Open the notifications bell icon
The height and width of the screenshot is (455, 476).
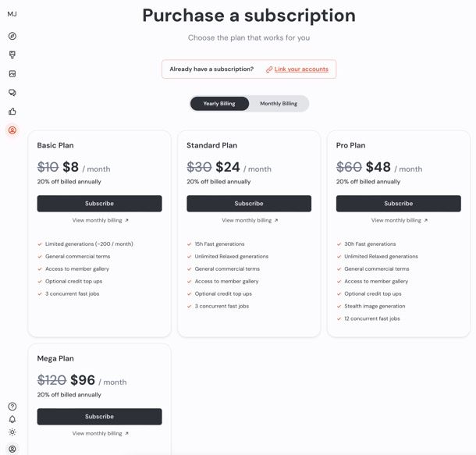coord(12,419)
